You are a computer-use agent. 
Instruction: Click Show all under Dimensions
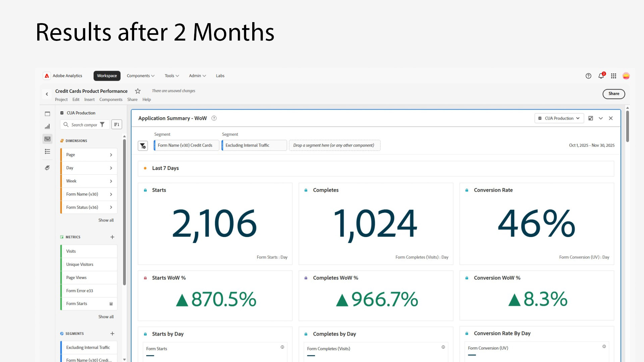pos(106,220)
